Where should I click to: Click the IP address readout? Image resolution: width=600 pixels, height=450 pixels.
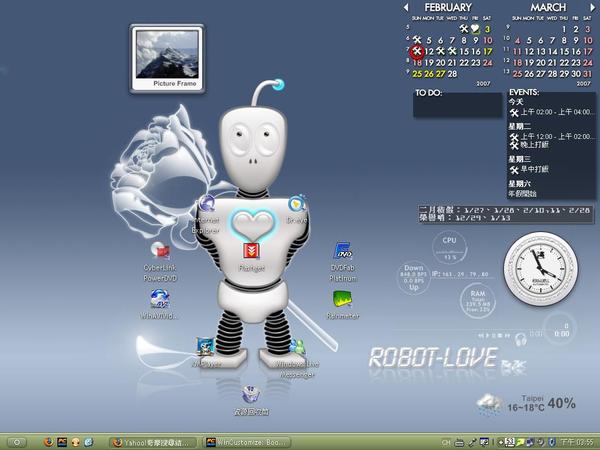[460, 274]
